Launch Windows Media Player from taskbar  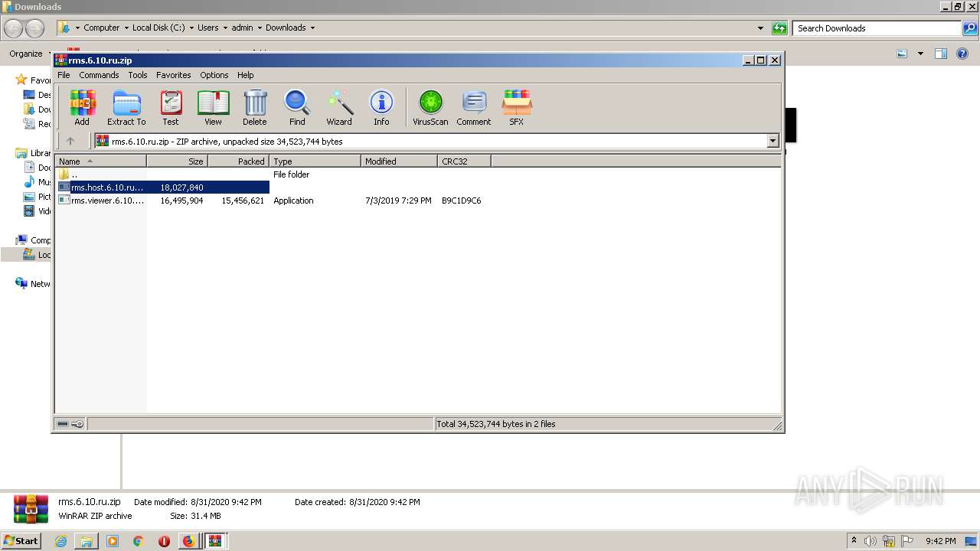point(113,541)
